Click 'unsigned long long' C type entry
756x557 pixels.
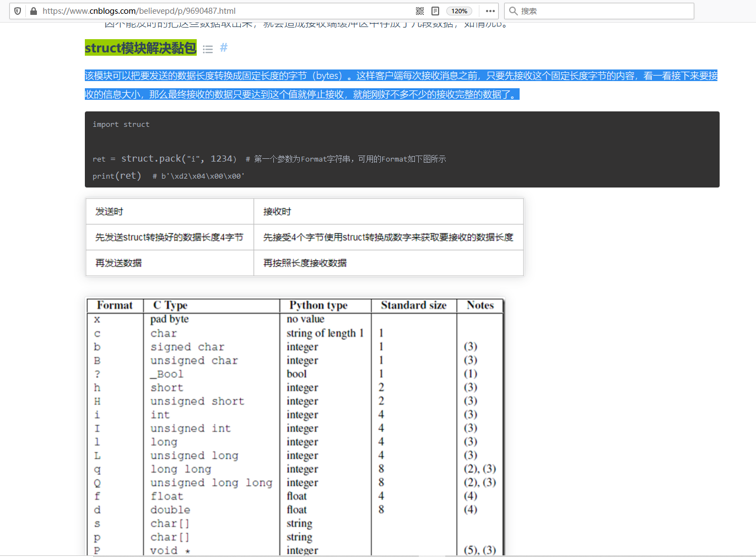coord(211,483)
